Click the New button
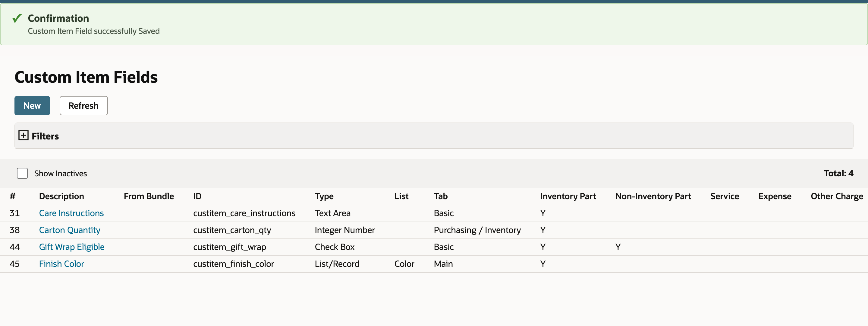This screenshot has height=326, width=868. (32, 106)
